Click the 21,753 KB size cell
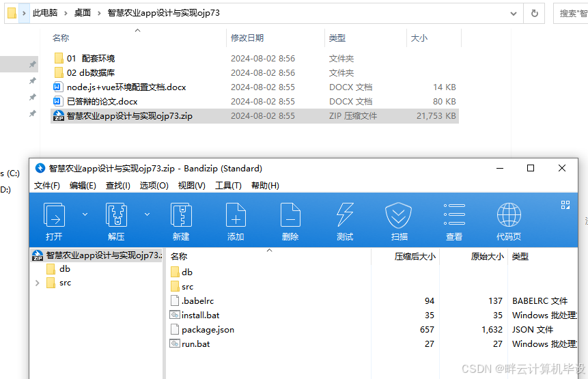The width and height of the screenshot is (588, 379). coord(436,116)
